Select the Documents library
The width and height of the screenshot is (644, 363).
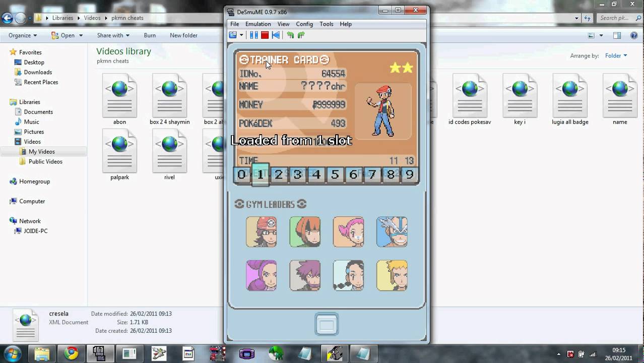coord(38,112)
